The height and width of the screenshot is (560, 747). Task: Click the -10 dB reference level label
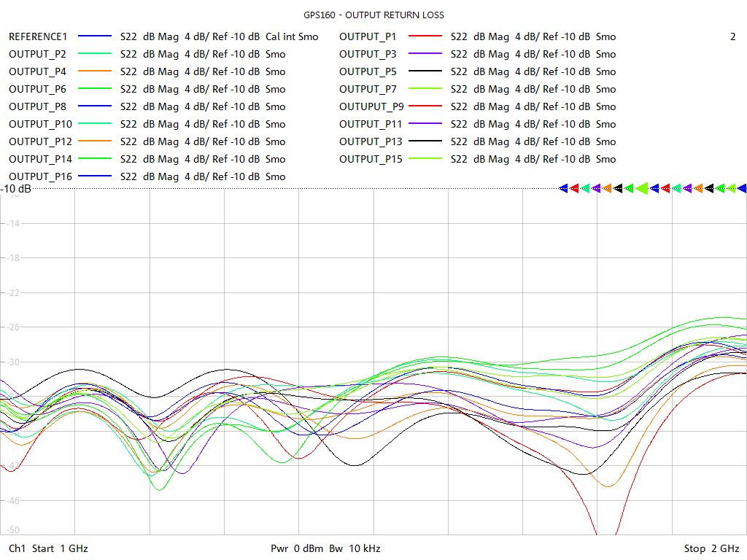(16, 189)
